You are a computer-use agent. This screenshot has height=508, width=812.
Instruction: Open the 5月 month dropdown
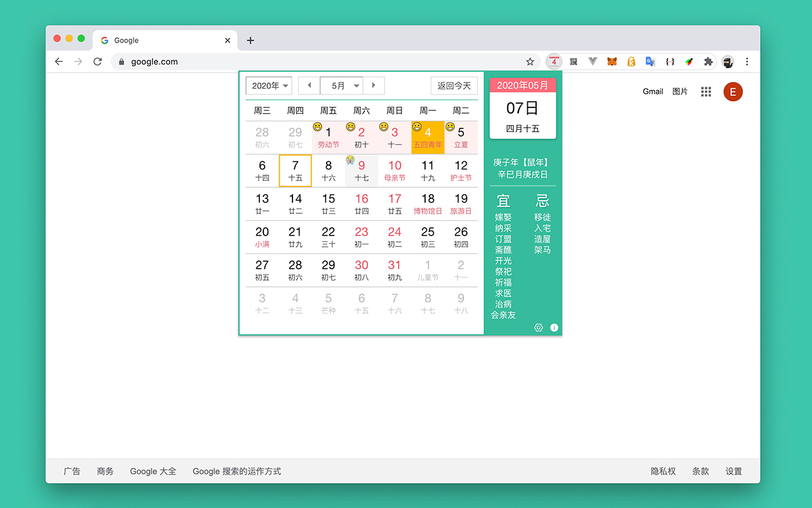point(341,86)
